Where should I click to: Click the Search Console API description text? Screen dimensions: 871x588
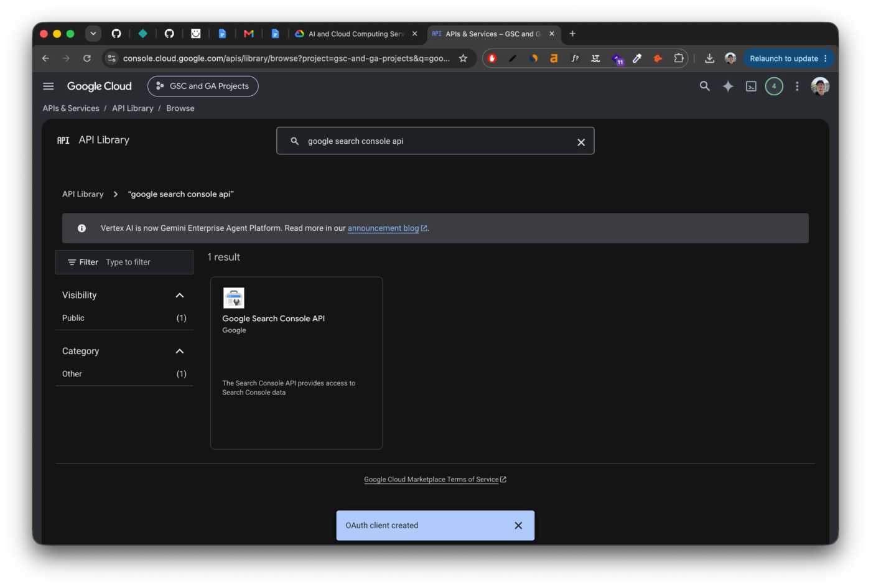[289, 388]
